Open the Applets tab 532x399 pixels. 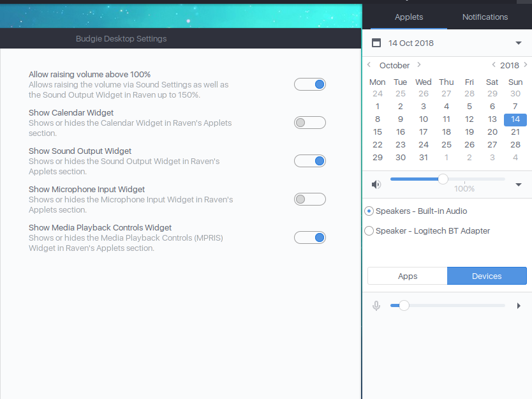pyautogui.click(x=409, y=17)
